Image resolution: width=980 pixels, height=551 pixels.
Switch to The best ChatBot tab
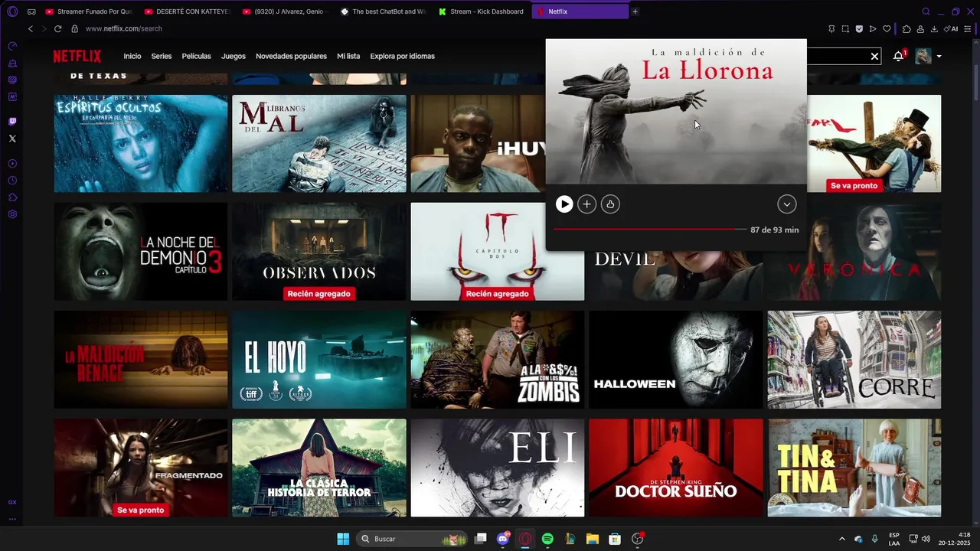click(x=384, y=11)
